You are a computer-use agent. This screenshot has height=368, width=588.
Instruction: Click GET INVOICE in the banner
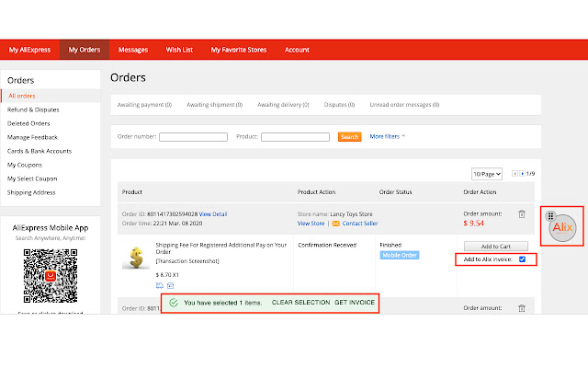pyautogui.click(x=355, y=303)
